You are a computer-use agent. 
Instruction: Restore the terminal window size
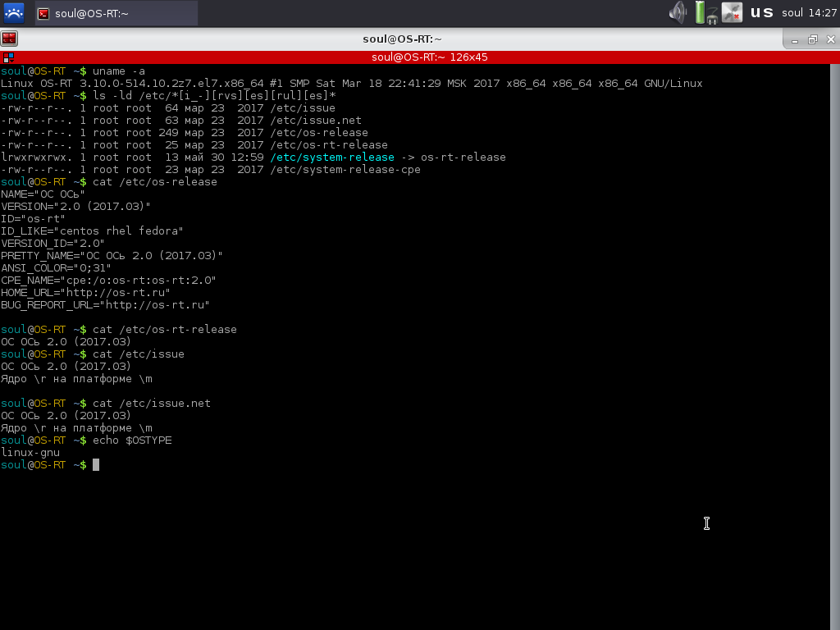click(813, 39)
